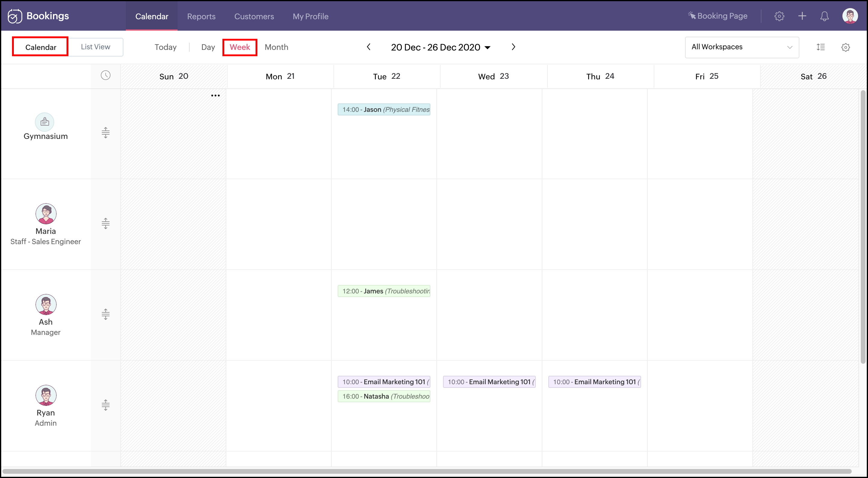Open settings gear in top navigation bar
This screenshot has width=868, height=478.
(779, 16)
